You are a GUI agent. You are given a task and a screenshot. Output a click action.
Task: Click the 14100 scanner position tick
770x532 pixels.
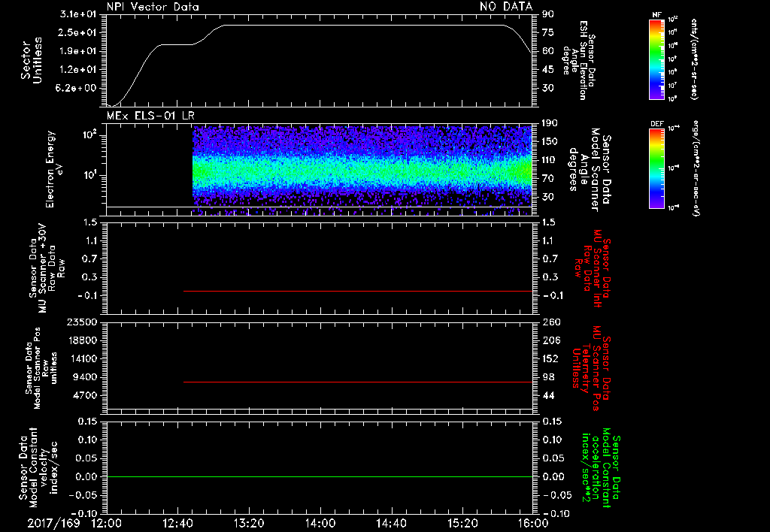click(x=82, y=358)
